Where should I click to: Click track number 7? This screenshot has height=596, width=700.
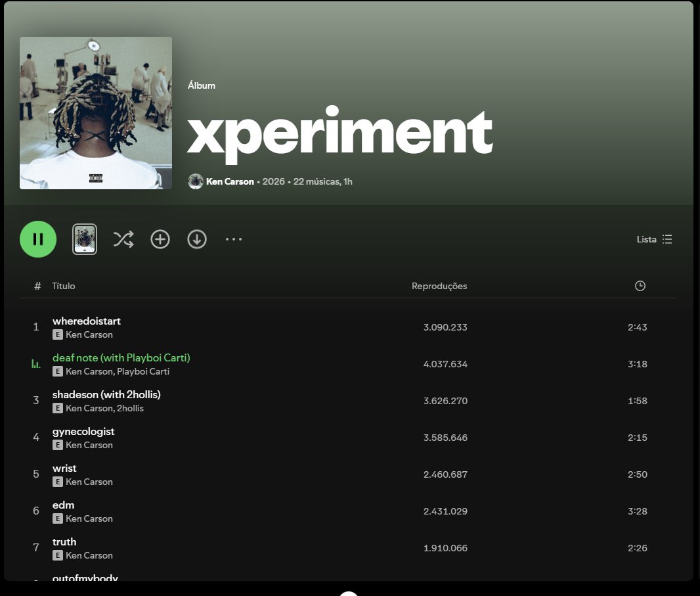coord(36,547)
